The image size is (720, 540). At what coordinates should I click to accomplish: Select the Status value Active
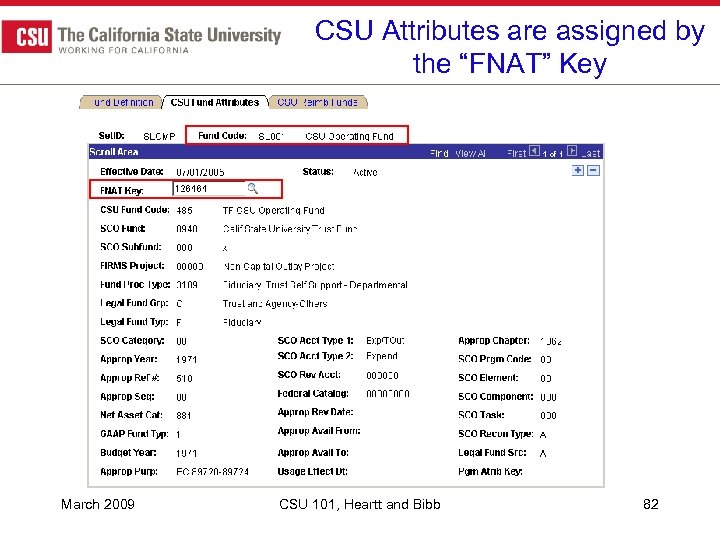point(365,173)
